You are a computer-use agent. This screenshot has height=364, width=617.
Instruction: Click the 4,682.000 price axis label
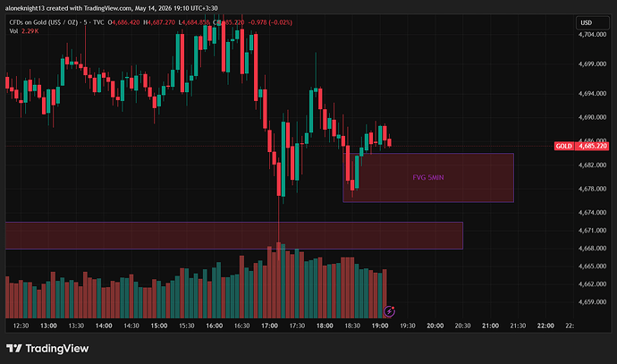pyautogui.click(x=592, y=165)
